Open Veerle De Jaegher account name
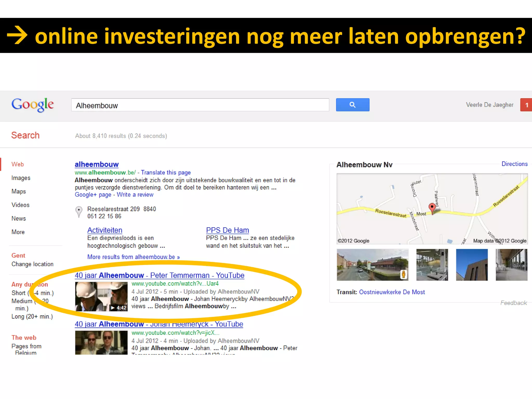The width and height of the screenshot is (532, 399). (x=490, y=105)
